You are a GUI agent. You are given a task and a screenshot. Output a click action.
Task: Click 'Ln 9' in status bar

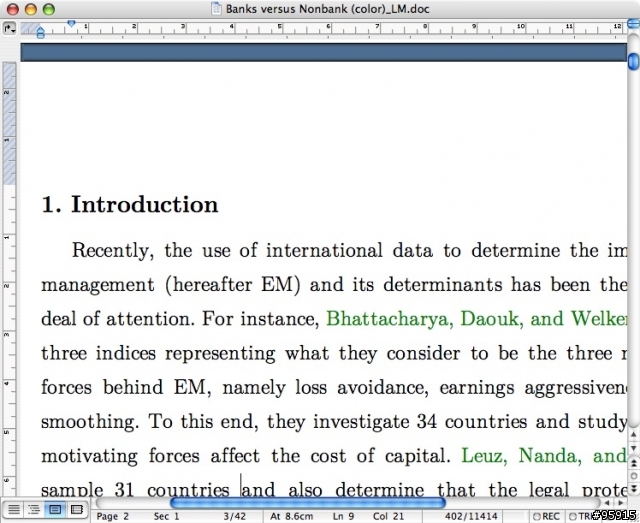[343, 516]
